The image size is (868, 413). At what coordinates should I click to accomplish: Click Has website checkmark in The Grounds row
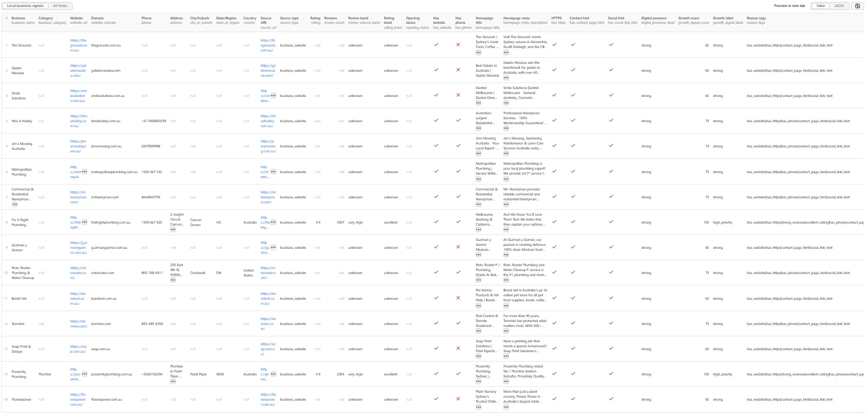(436, 45)
